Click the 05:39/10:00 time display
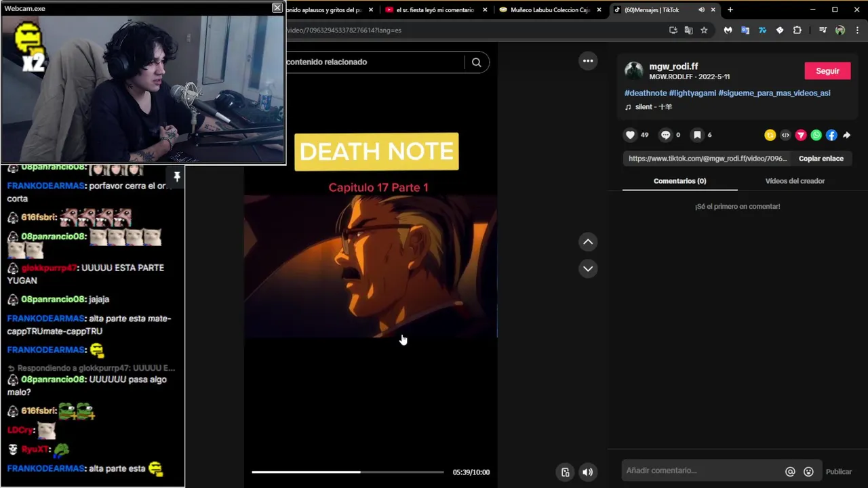 coord(471,472)
